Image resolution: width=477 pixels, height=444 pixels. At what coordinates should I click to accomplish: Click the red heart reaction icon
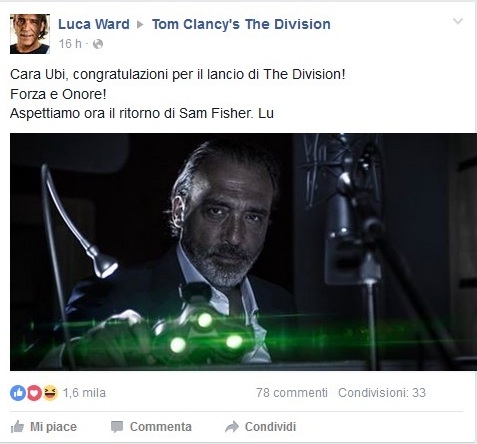(x=34, y=393)
